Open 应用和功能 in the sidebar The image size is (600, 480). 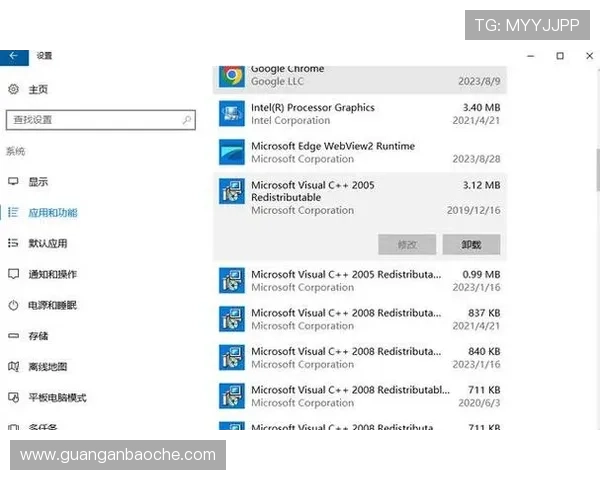pyautogui.click(x=52, y=213)
